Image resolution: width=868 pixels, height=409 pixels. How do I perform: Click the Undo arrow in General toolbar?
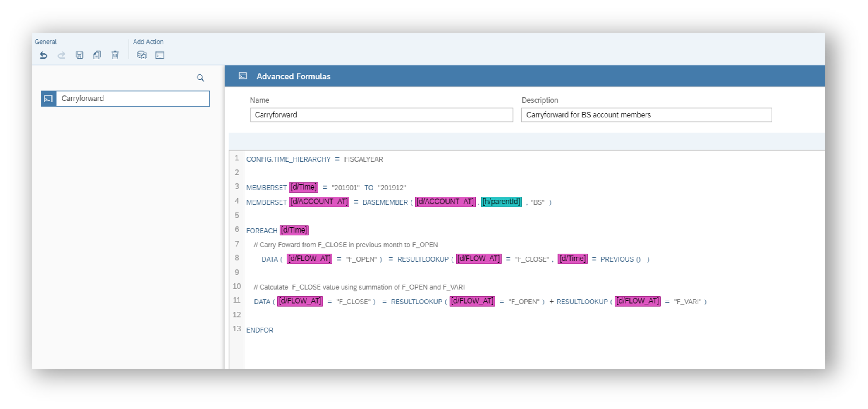43,55
